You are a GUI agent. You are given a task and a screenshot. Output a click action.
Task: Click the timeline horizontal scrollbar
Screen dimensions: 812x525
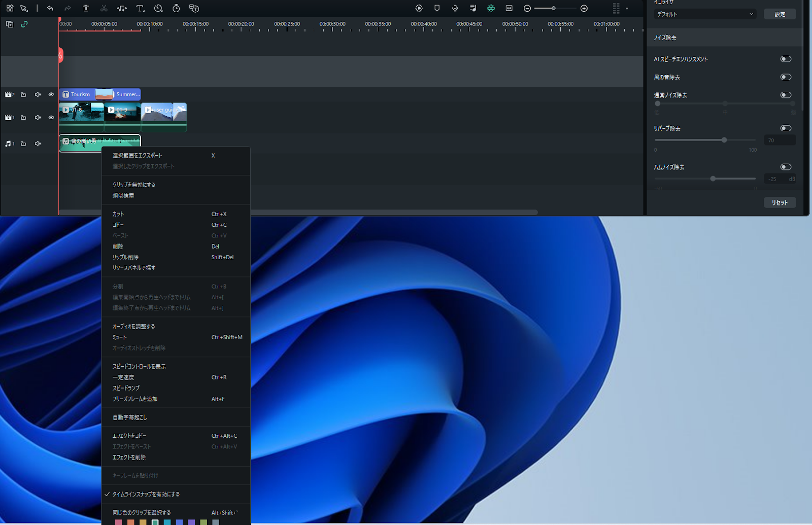(298, 212)
